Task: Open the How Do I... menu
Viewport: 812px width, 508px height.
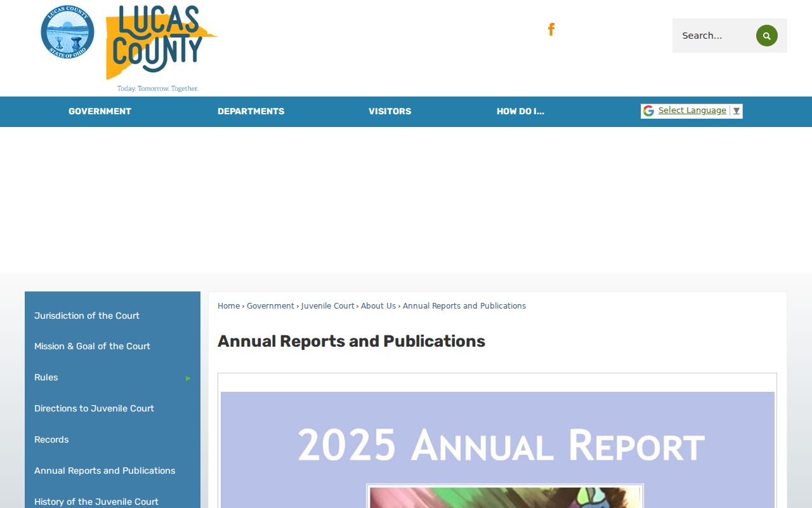Action: (520, 111)
